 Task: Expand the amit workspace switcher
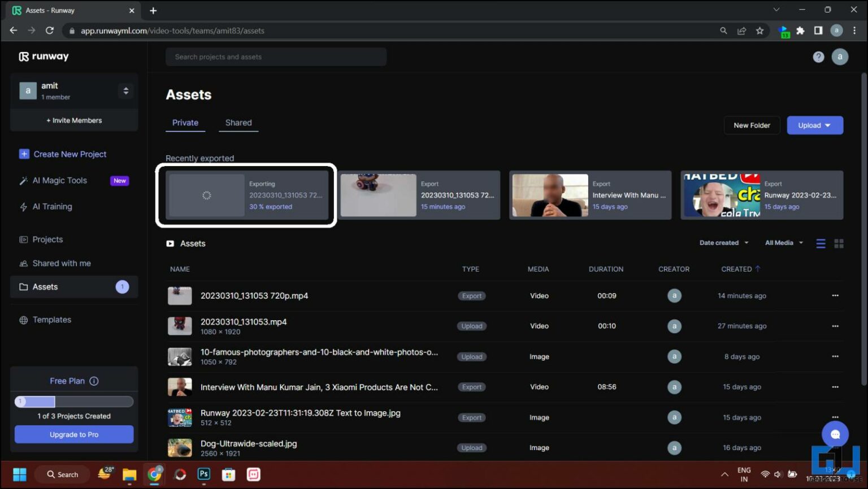click(x=125, y=91)
